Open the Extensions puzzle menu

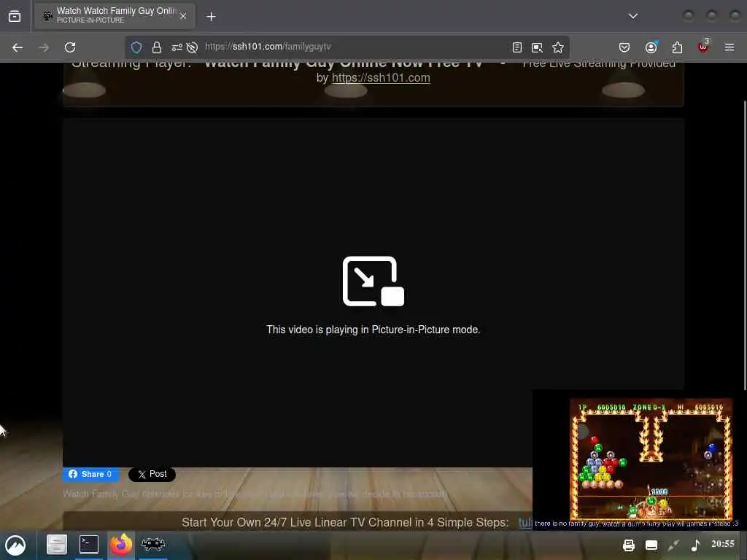pos(677,47)
